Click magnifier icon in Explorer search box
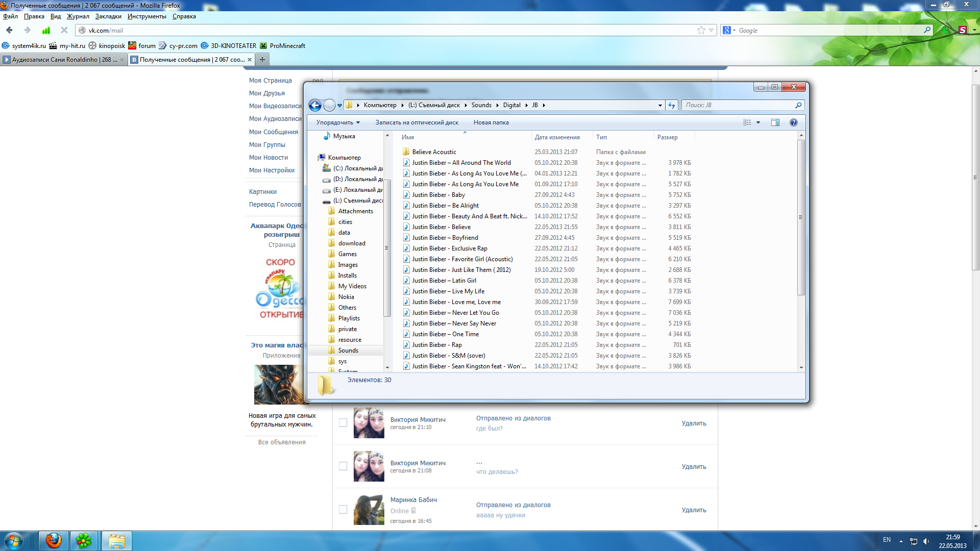 [799, 105]
